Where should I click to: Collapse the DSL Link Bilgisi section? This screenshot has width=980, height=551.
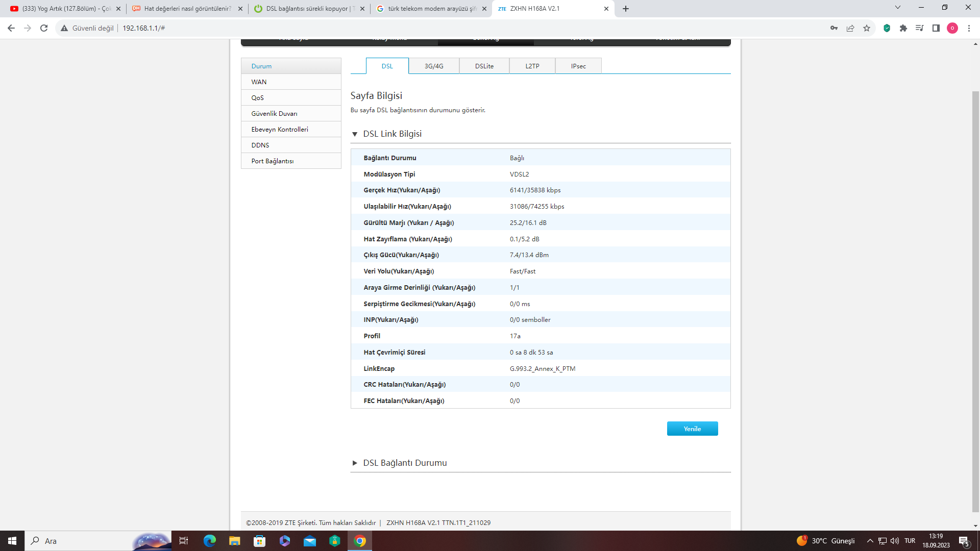355,134
